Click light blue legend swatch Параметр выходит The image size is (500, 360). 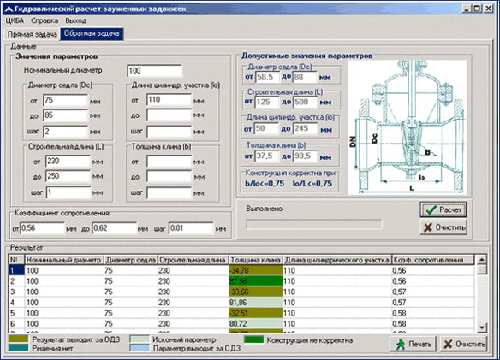tap(140, 348)
